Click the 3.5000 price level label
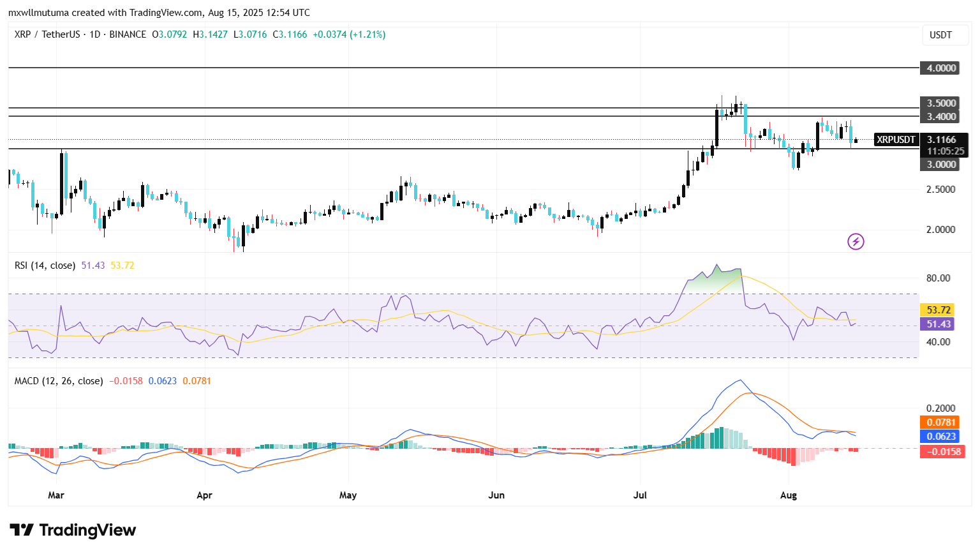Image resolution: width=980 pixels, height=554 pixels. click(x=939, y=103)
